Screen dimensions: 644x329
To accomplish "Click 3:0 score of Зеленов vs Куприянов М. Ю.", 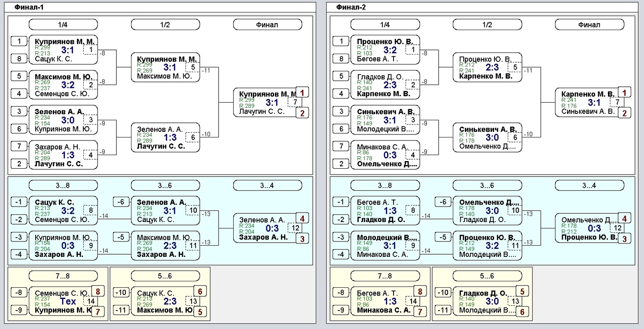I will click(68, 120).
